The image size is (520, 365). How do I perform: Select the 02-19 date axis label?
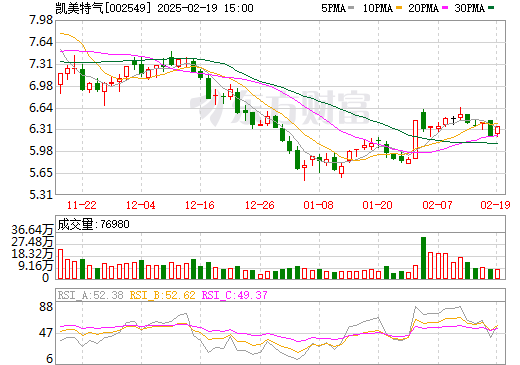pos(496,205)
